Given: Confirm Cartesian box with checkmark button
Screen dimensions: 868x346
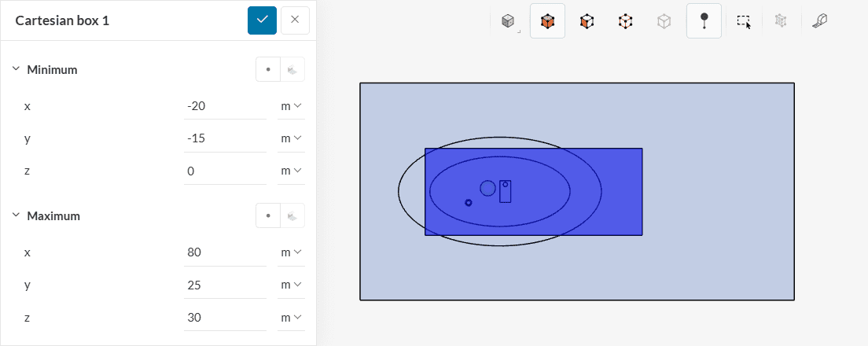Looking at the screenshot, I should (262, 20).
